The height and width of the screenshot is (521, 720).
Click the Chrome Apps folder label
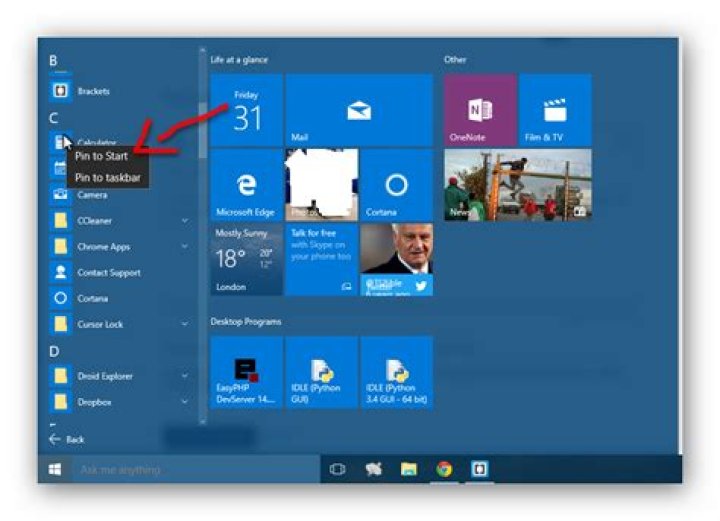pyautogui.click(x=104, y=247)
